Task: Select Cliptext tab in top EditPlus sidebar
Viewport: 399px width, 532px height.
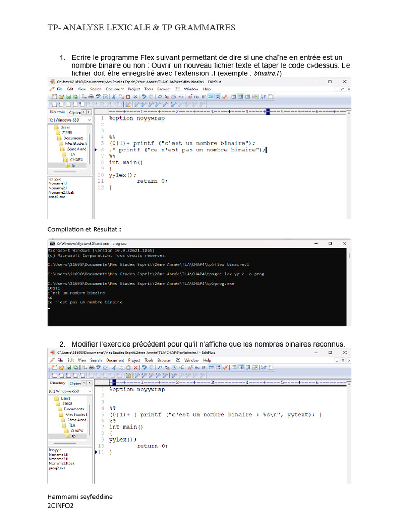Action: (74, 112)
